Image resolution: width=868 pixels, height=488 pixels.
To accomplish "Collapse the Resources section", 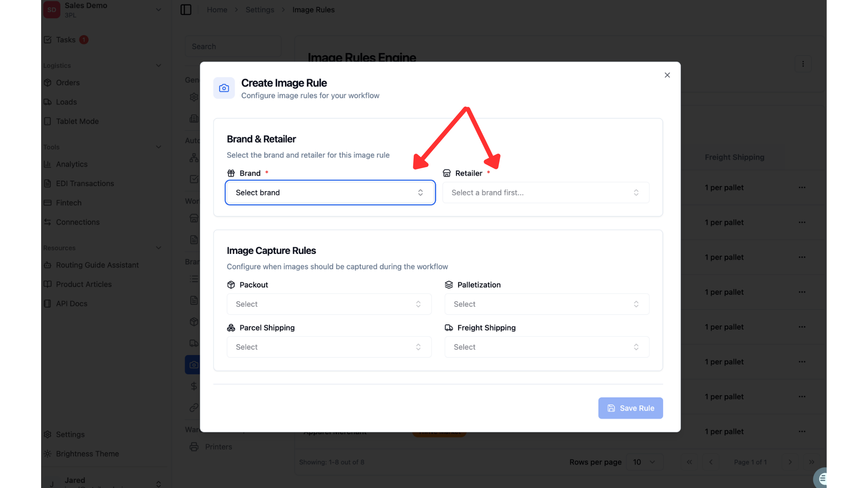I will (158, 248).
